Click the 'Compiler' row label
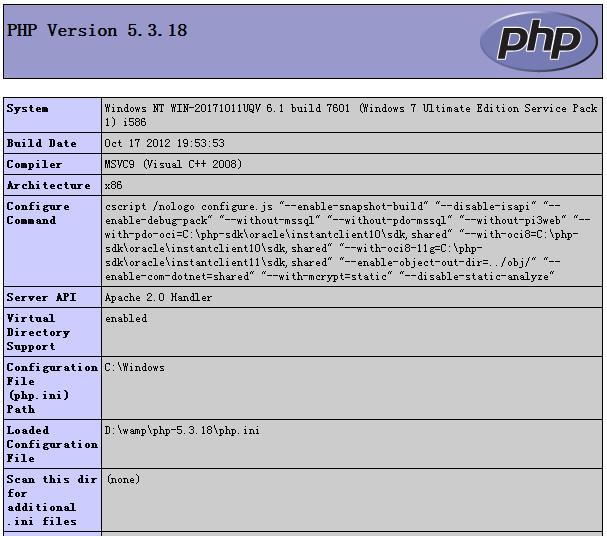Viewport: 607px width, 536px height. tap(34, 164)
